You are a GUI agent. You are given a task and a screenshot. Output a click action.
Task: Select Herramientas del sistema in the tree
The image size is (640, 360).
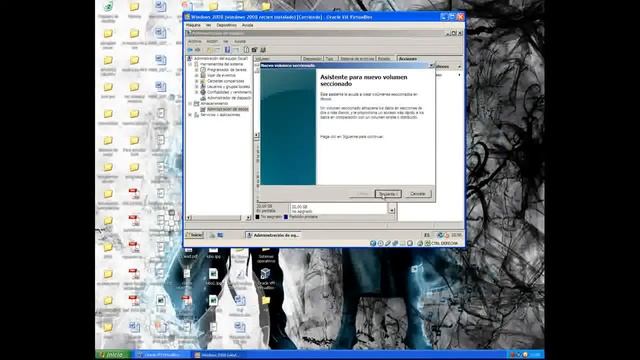[222, 64]
